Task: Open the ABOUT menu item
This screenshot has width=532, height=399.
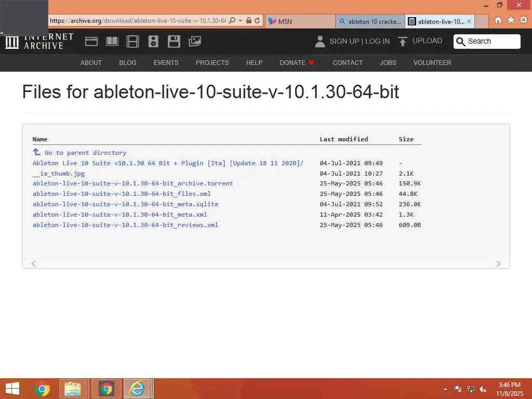Action: pos(91,63)
